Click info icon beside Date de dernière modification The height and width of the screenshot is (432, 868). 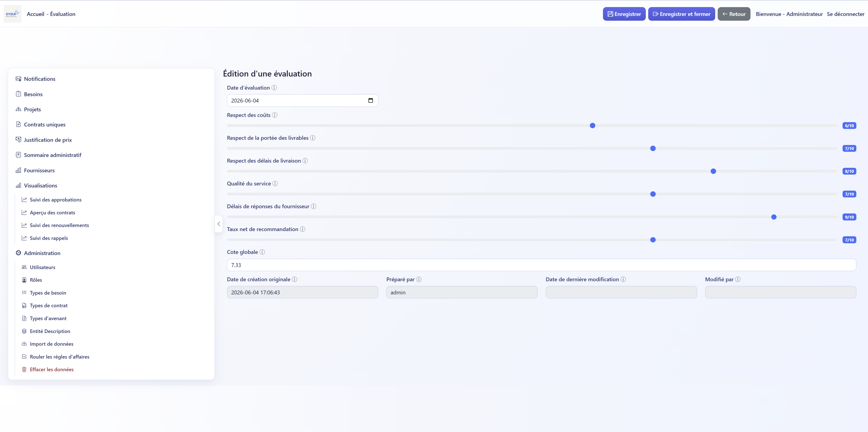tap(623, 280)
